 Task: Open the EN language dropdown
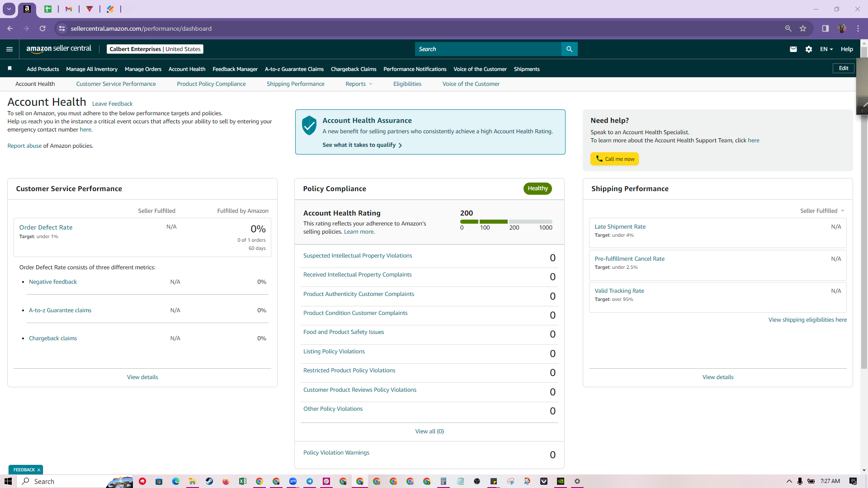(x=826, y=49)
